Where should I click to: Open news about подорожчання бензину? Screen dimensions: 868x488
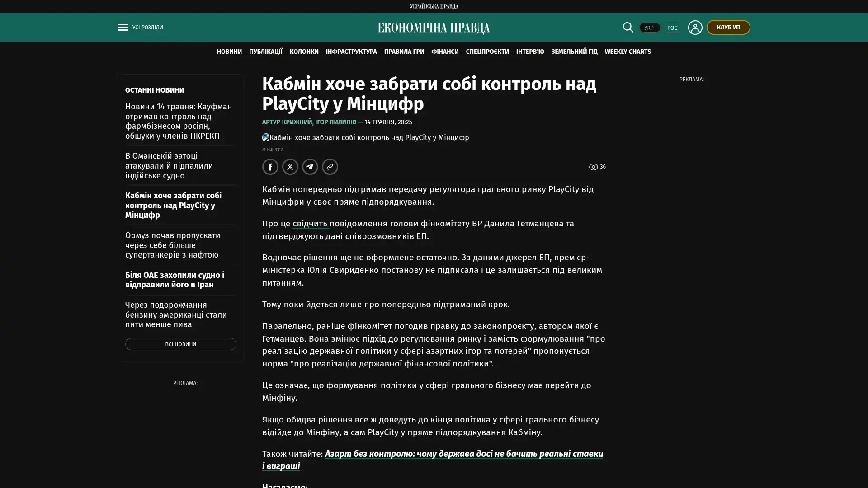coord(176,315)
